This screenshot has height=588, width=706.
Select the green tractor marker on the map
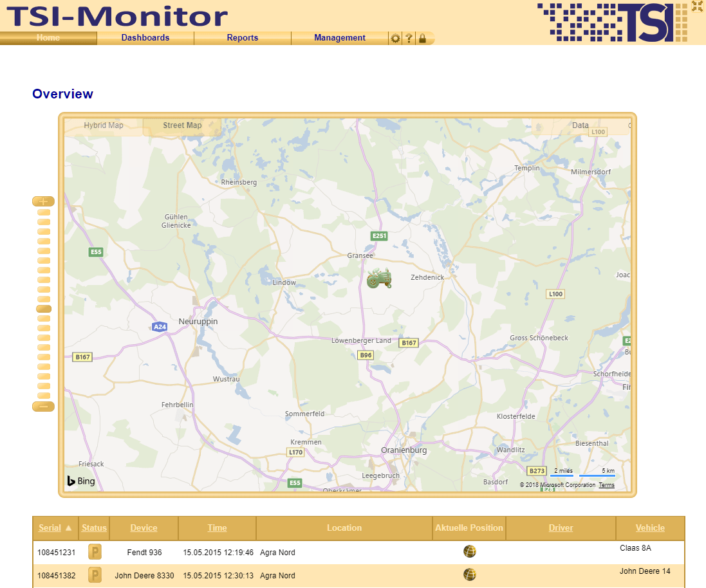tap(379, 278)
